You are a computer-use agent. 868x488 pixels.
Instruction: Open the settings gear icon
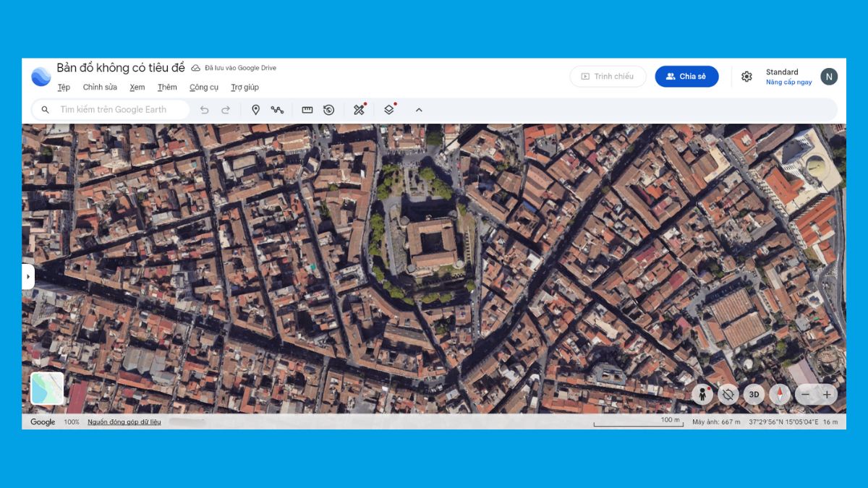(x=746, y=77)
